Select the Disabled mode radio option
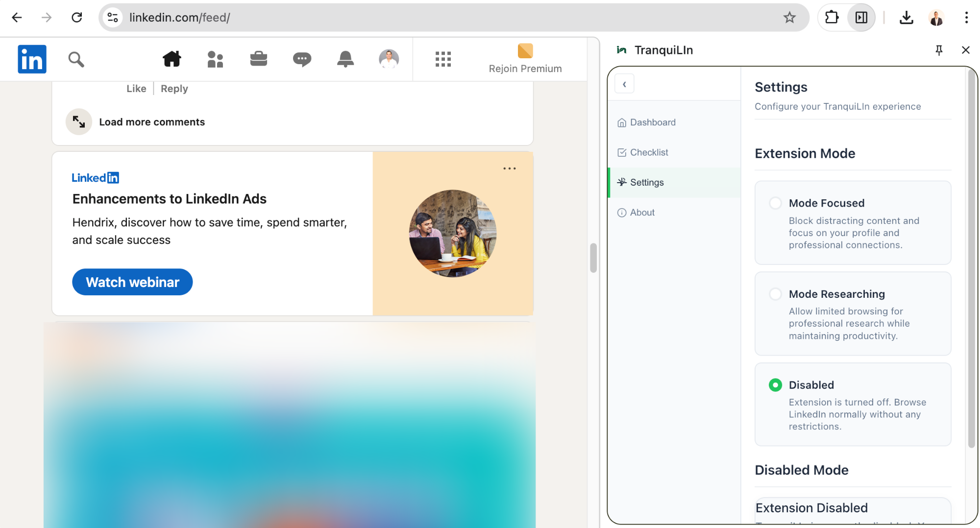Screen dimensions: 980x528 coord(775,385)
